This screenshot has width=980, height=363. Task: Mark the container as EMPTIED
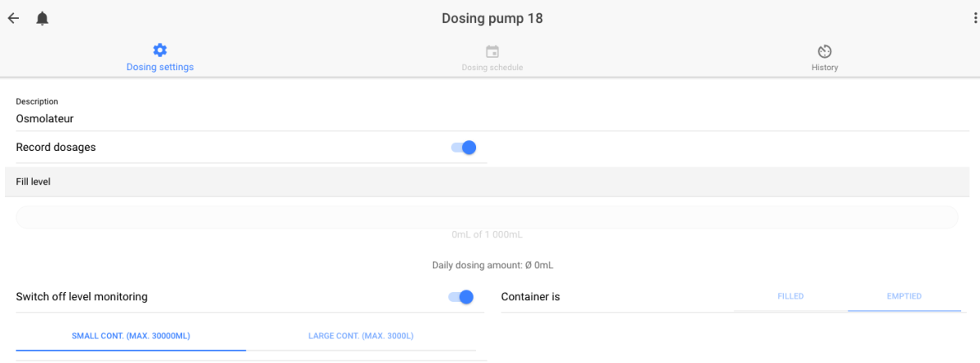tap(904, 296)
